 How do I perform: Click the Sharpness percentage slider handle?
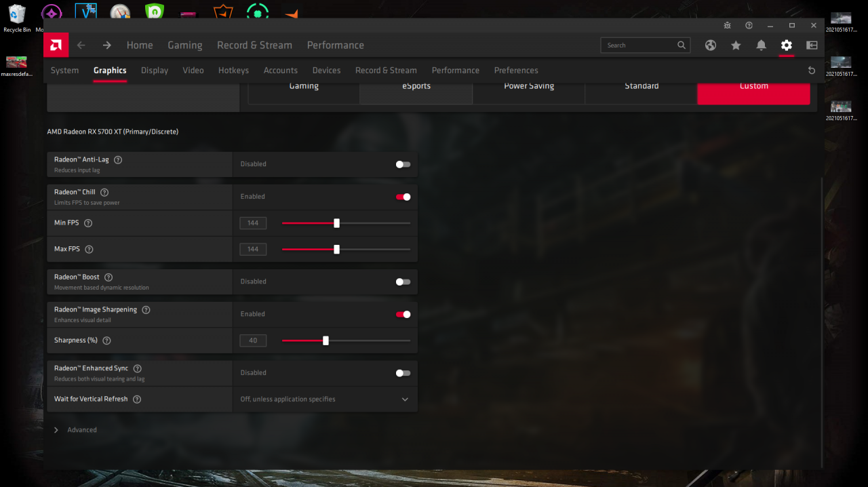pyautogui.click(x=325, y=340)
